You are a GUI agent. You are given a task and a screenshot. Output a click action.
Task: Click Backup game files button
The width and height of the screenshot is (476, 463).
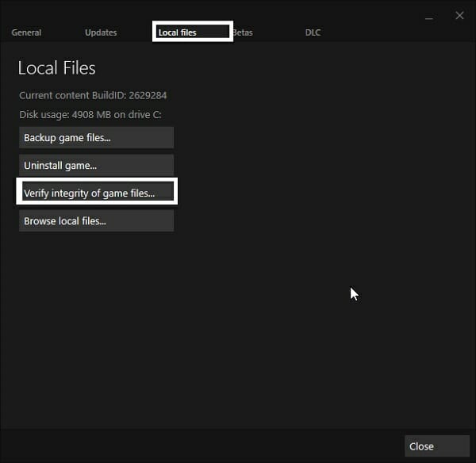click(96, 138)
